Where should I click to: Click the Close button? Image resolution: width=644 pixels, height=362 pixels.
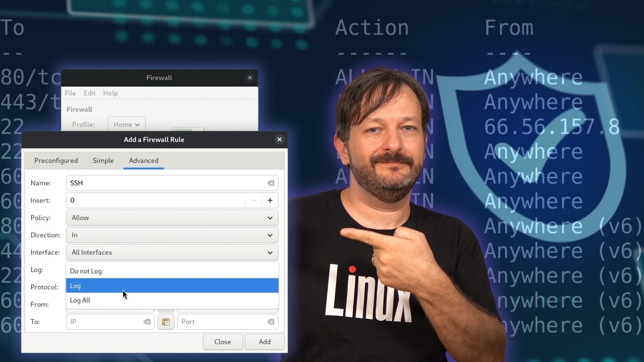(222, 342)
